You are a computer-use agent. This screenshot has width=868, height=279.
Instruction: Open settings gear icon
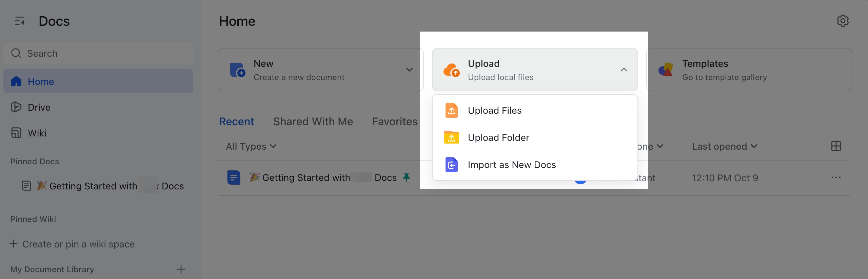(843, 21)
